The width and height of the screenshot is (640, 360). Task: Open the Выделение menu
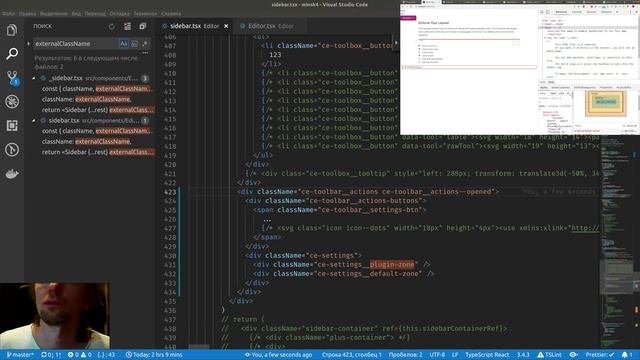tap(54, 13)
